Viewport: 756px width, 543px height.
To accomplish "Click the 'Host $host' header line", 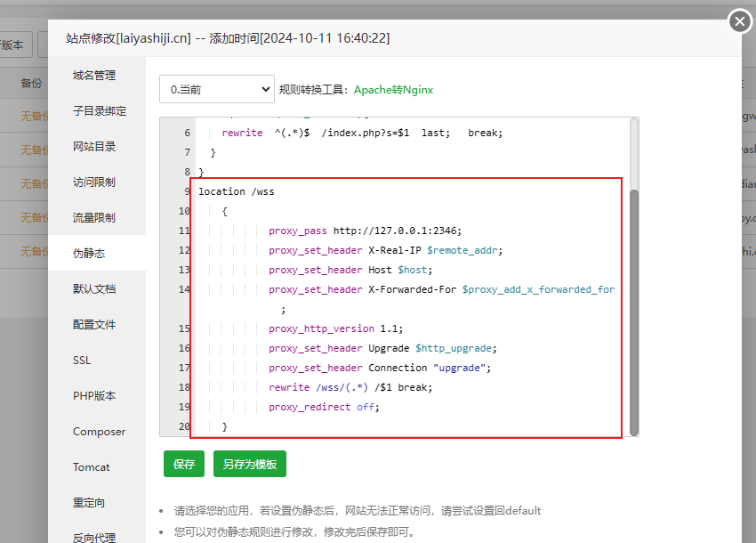I will tap(350, 270).
